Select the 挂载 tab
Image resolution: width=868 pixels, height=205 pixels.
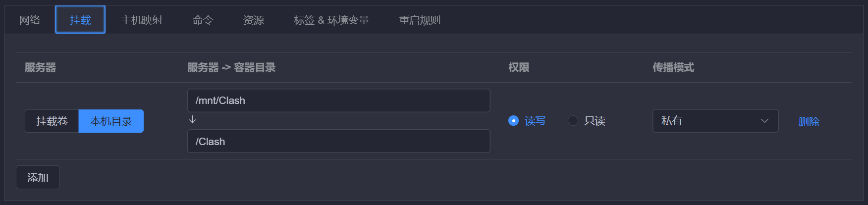[80, 20]
